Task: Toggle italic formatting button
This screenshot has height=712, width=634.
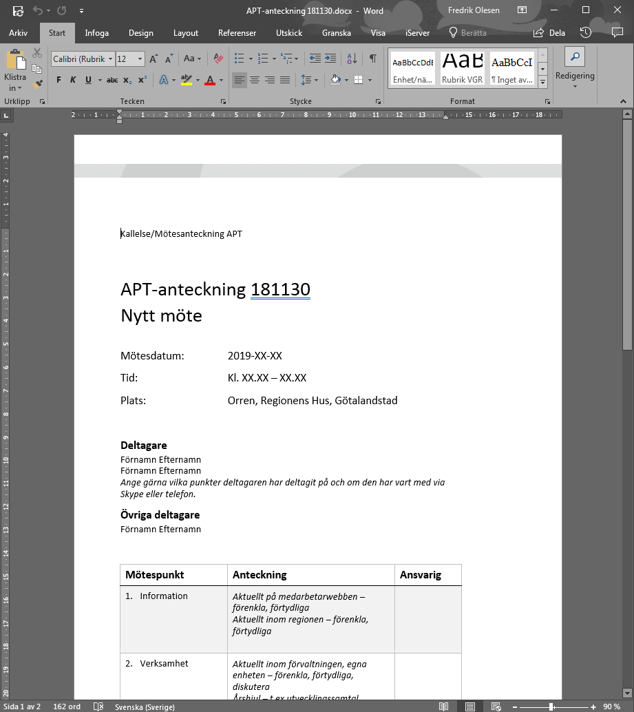Action: tap(73, 80)
